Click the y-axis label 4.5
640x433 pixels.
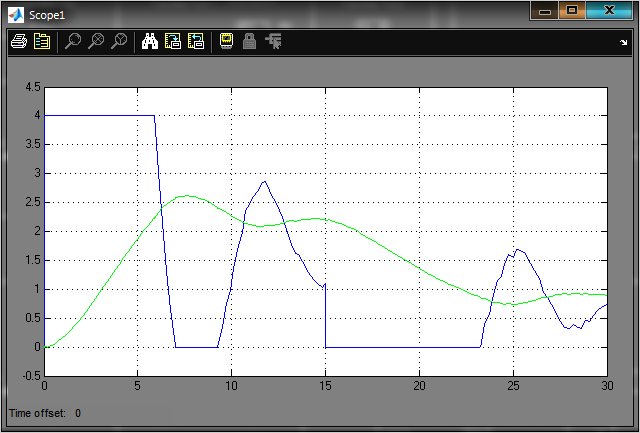33,87
